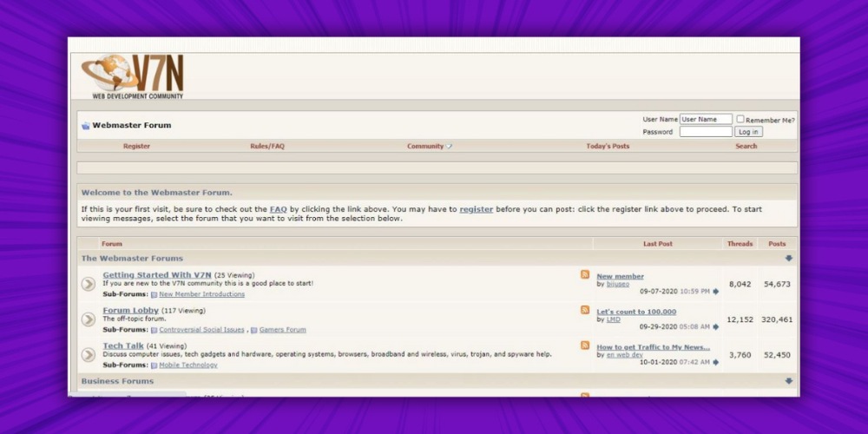
Task: Click the RSS feed icon for Forum Lobby
Action: tap(585, 311)
